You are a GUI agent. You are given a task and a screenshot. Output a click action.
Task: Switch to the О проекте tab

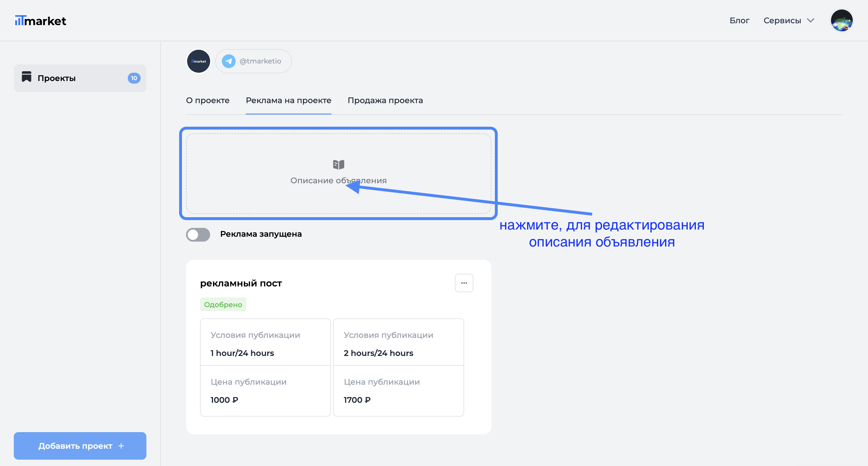(x=208, y=101)
